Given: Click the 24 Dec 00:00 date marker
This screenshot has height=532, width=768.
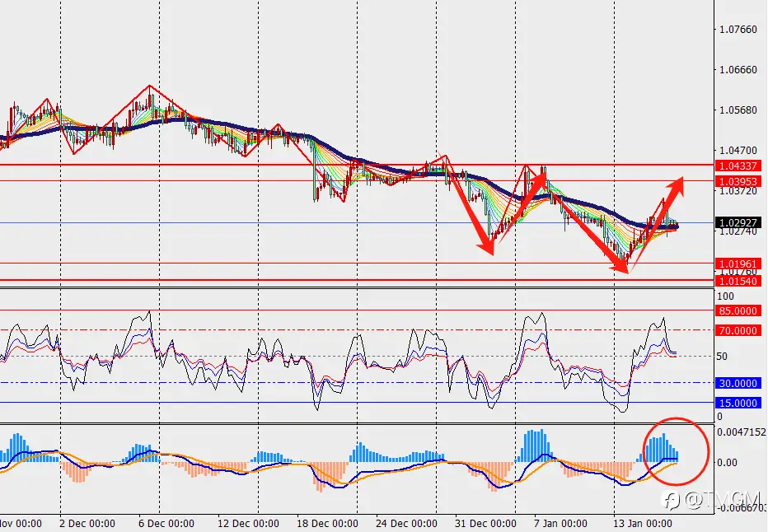Looking at the screenshot, I should [406, 523].
